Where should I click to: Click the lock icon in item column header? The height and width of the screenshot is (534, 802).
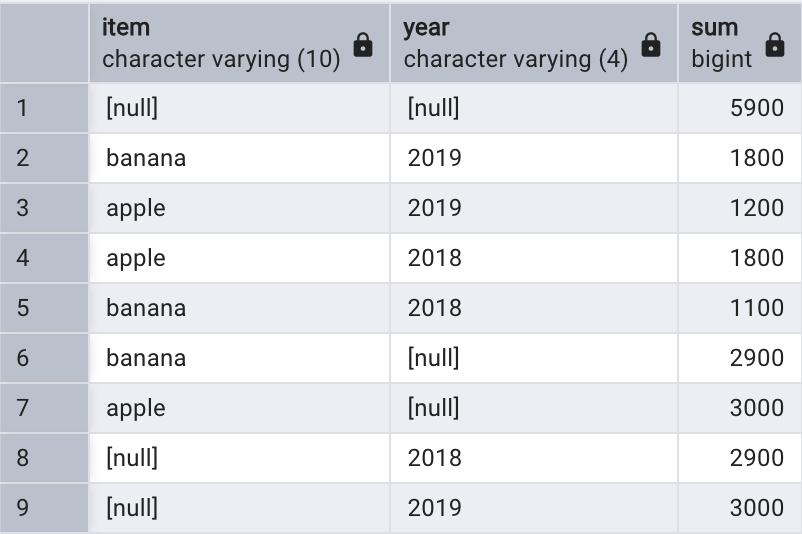click(x=363, y=45)
